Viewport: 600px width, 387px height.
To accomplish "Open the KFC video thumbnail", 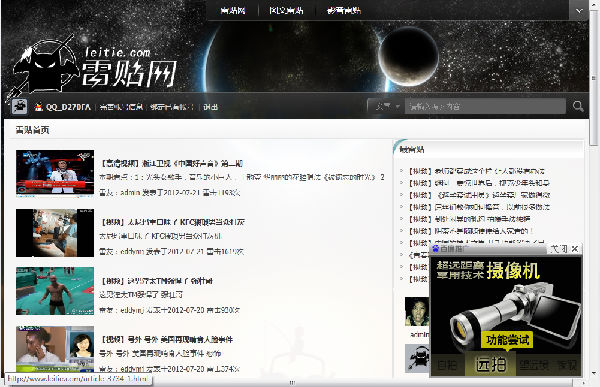I will coord(55,233).
